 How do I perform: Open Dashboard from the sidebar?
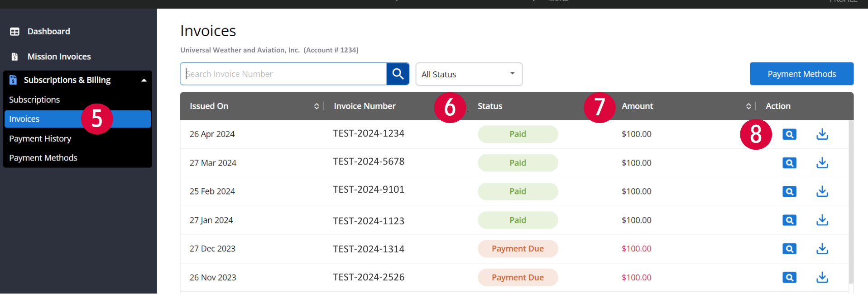click(48, 32)
